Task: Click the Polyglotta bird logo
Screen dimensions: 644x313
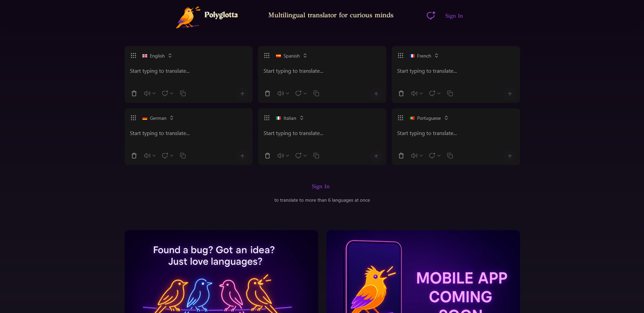Action: 188,17
